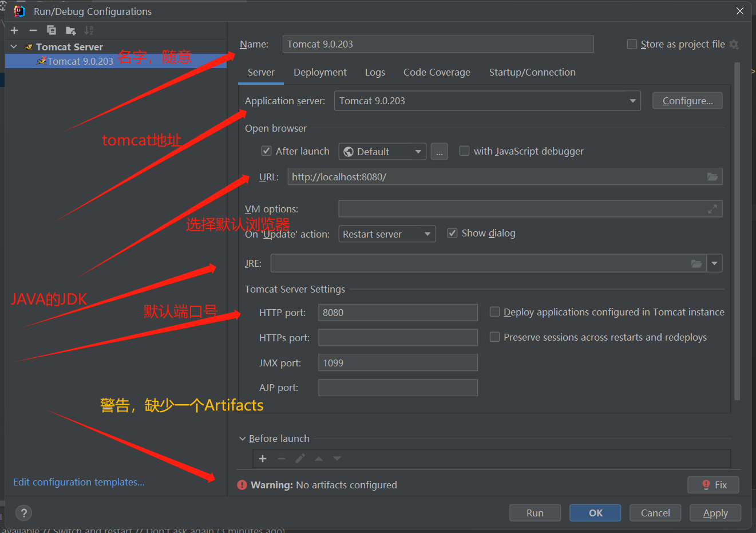756x533 pixels.
Task: Edit the Before launch task
Action: pos(300,459)
